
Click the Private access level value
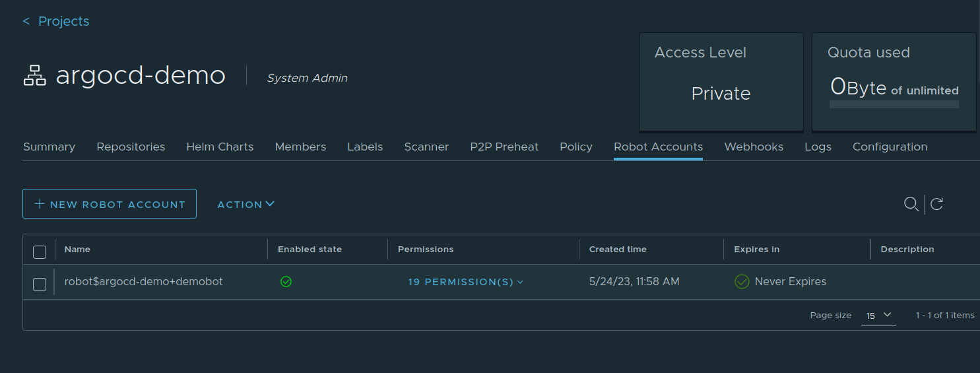pyautogui.click(x=721, y=94)
